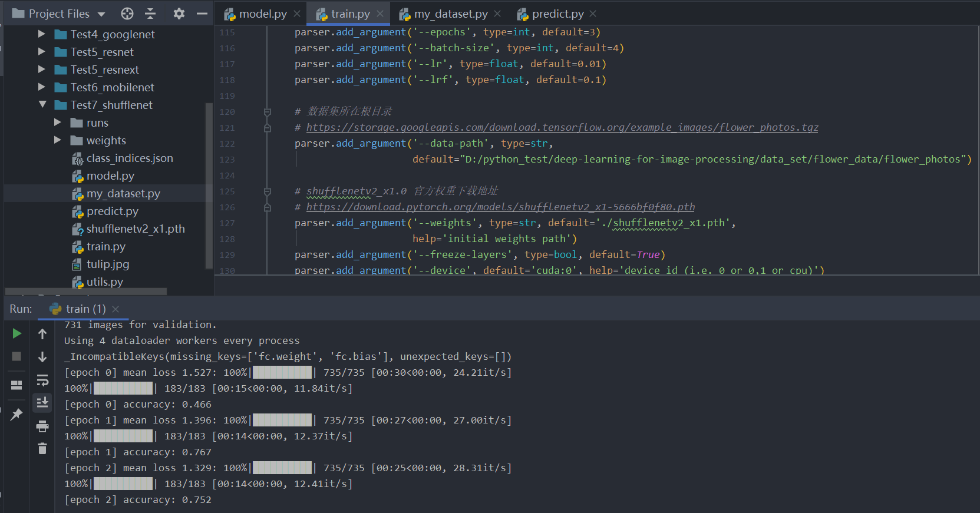The width and height of the screenshot is (980, 513).
Task: Expand the weights folder
Action: (x=58, y=140)
